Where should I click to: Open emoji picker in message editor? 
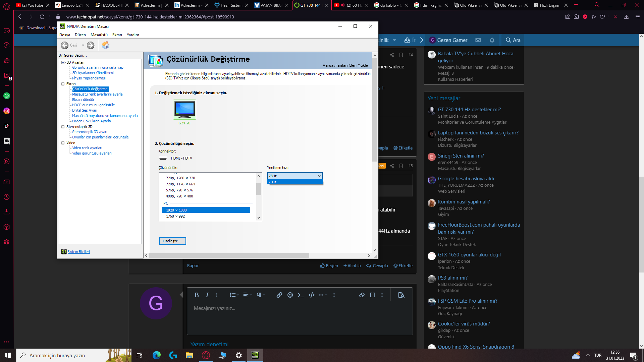[x=290, y=295]
